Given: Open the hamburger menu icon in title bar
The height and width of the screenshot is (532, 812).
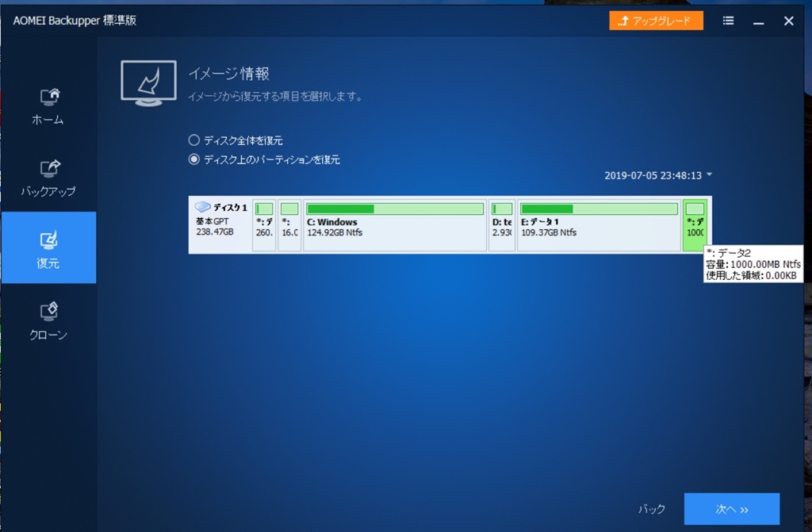Looking at the screenshot, I should [x=728, y=21].
